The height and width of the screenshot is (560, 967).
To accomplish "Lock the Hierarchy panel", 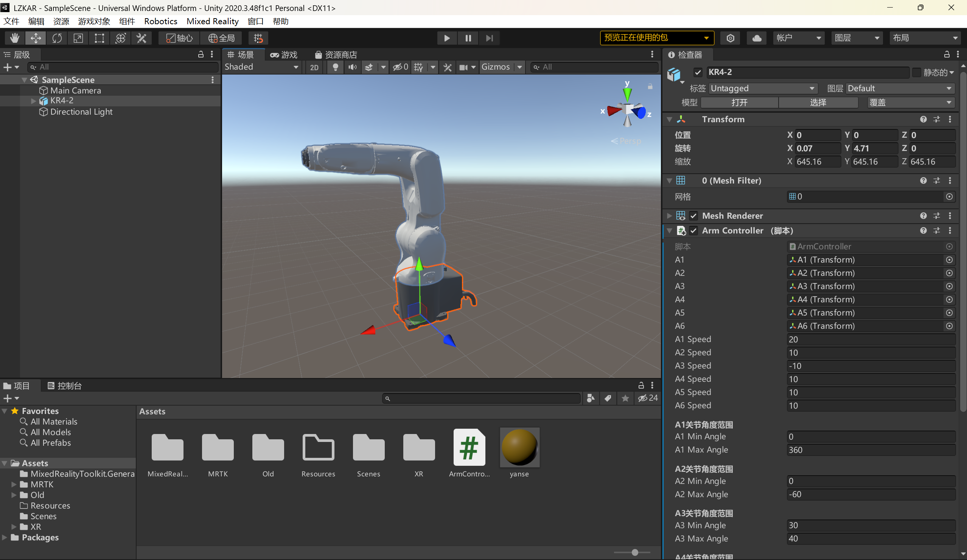I will [x=201, y=54].
